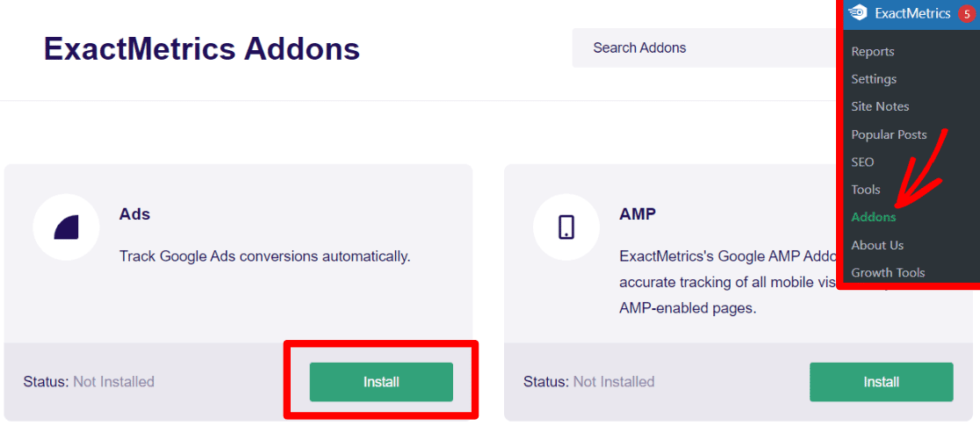Open the About Us page

tap(877, 245)
